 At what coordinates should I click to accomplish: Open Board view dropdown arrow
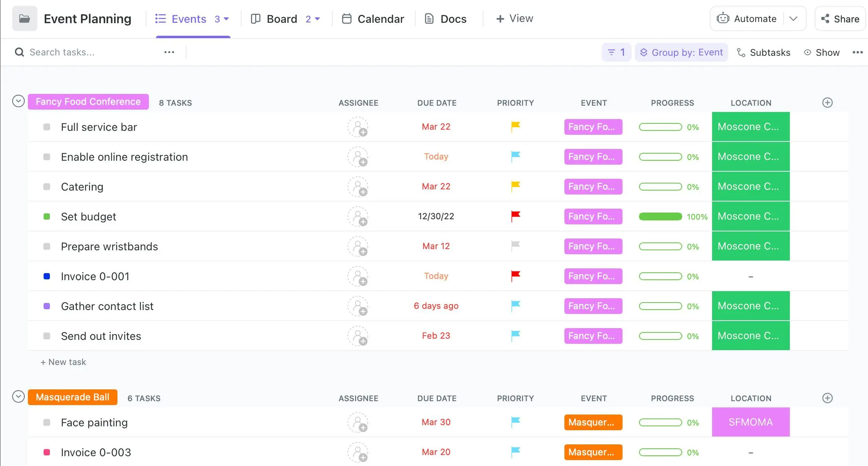[317, 19]
